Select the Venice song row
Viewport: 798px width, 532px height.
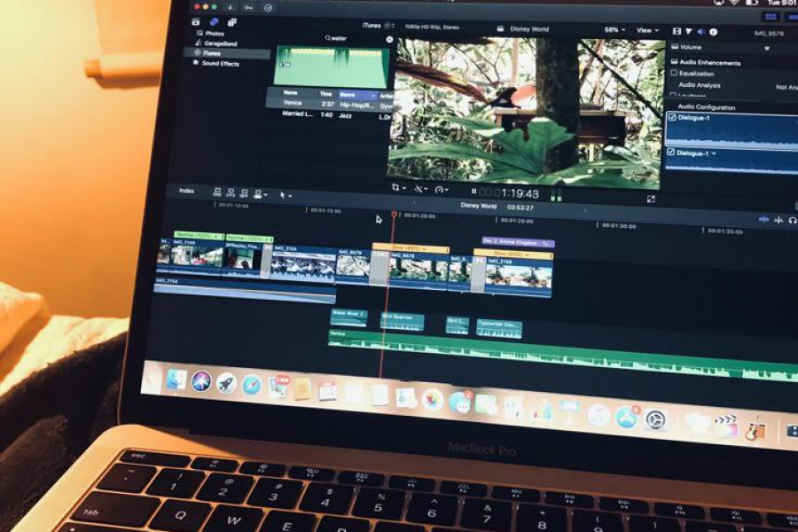pos(330,104)
